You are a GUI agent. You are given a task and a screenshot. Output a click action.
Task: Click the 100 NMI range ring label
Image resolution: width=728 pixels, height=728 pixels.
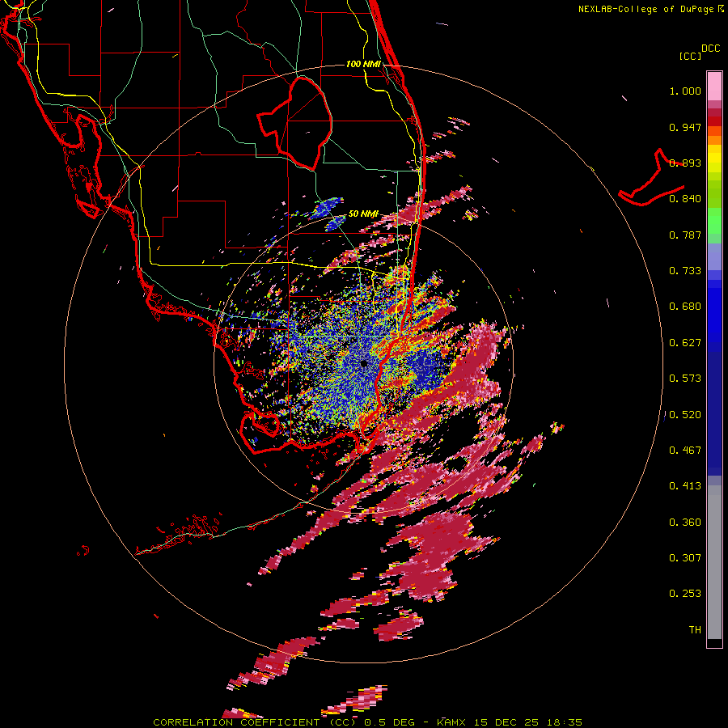pos(363,64)
